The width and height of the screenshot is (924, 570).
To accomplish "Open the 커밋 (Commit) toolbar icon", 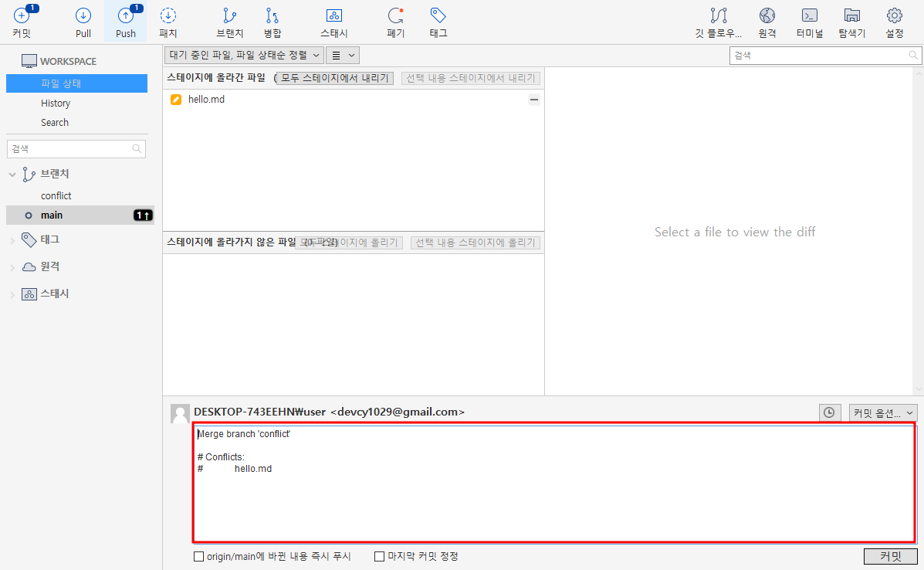I will [x=22, y=16].
